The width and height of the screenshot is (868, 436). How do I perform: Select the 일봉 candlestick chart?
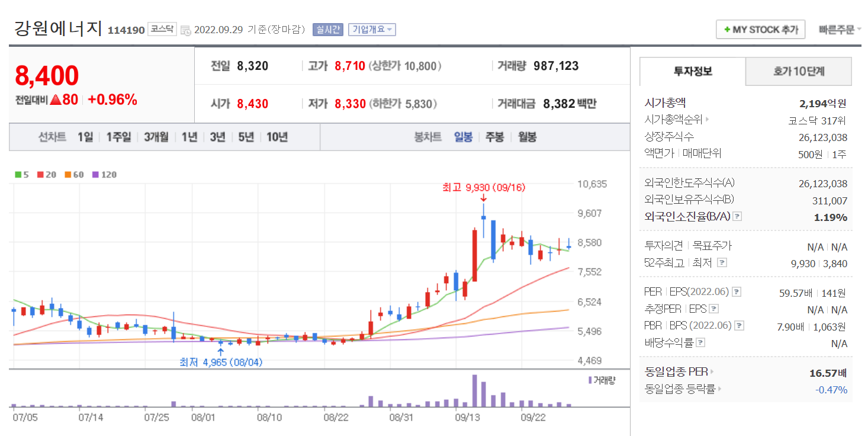click(463, 137)
